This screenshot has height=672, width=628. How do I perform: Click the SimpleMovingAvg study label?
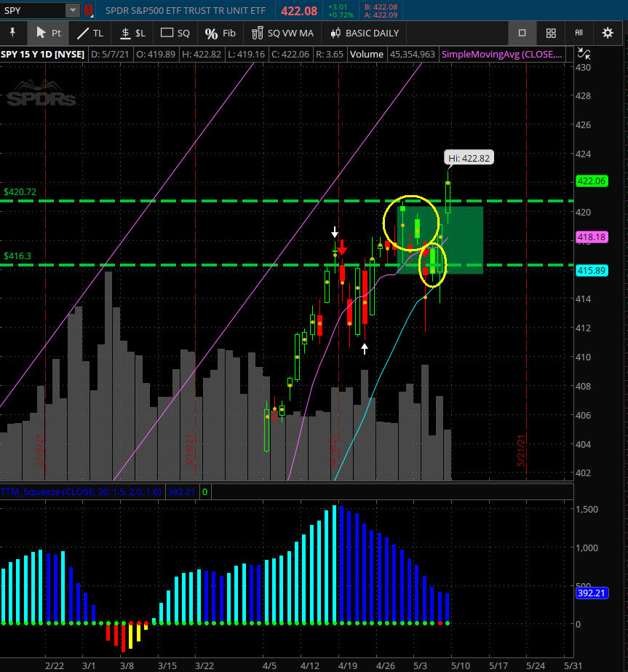(503, 54)
